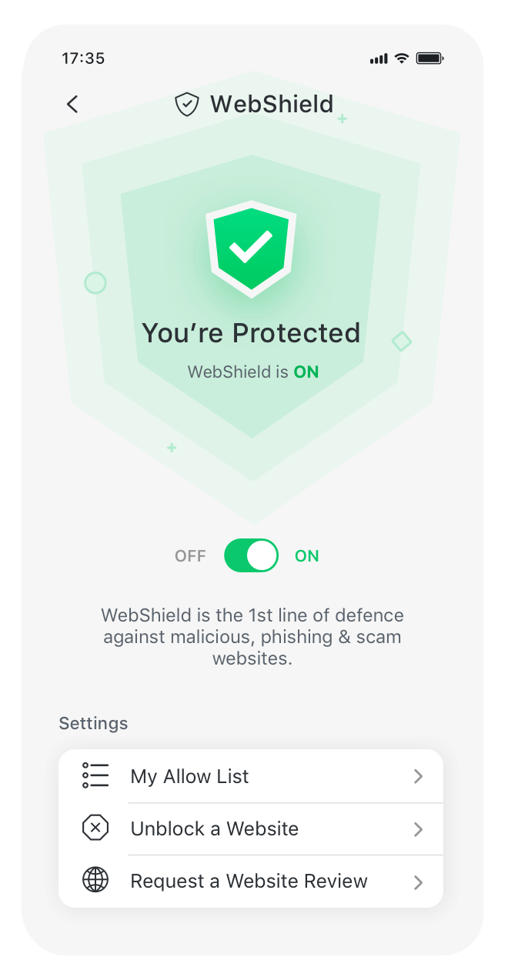Tap the ON label beside the switch
Image resolution: width=508 pixels, height=980 pixels.
point(307,555)
